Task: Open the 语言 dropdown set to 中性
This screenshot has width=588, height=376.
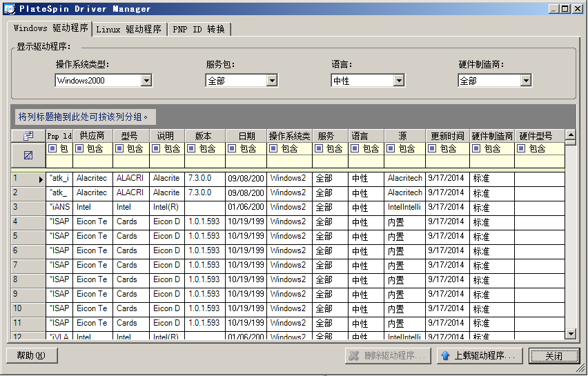Action: click(x=398, y=81)
